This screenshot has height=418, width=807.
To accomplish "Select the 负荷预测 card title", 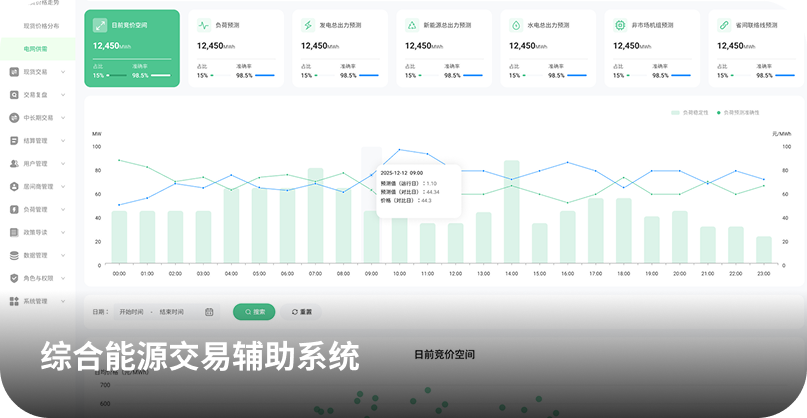I will pyautogui.click(x=227, y=25).
